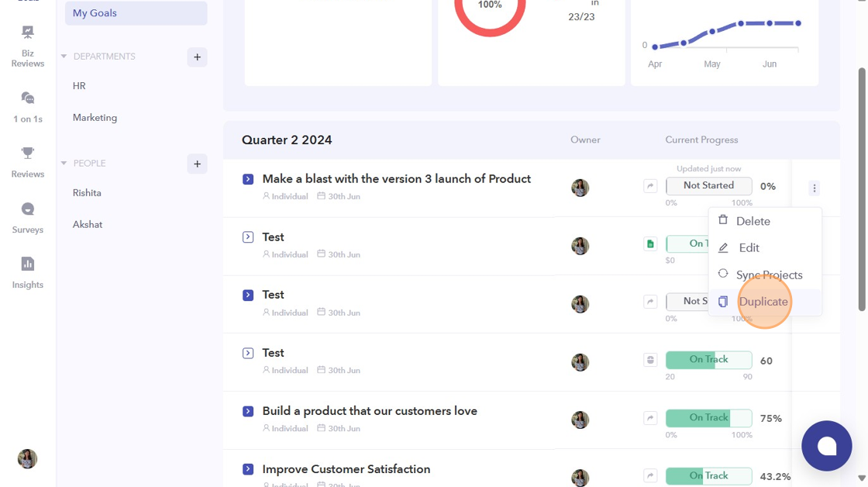Screen dimensions: 868x487
Task: Open the Make a blast goal title
Action: pos(396,179)
